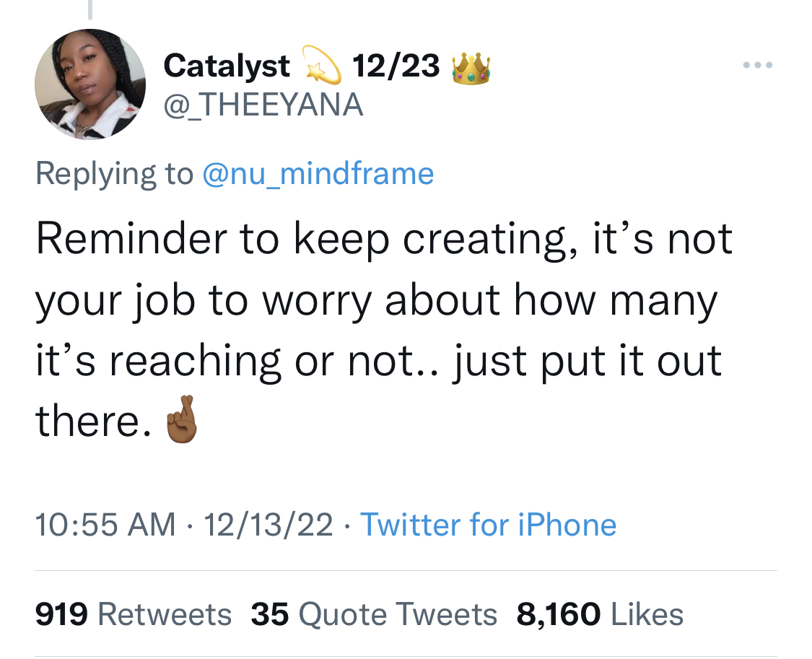
Task: Open the three-dot more options menu
Action: (x=758, y=65)
